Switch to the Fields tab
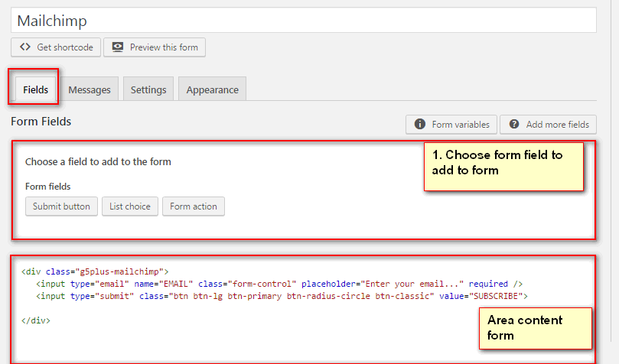 point(35,89)
